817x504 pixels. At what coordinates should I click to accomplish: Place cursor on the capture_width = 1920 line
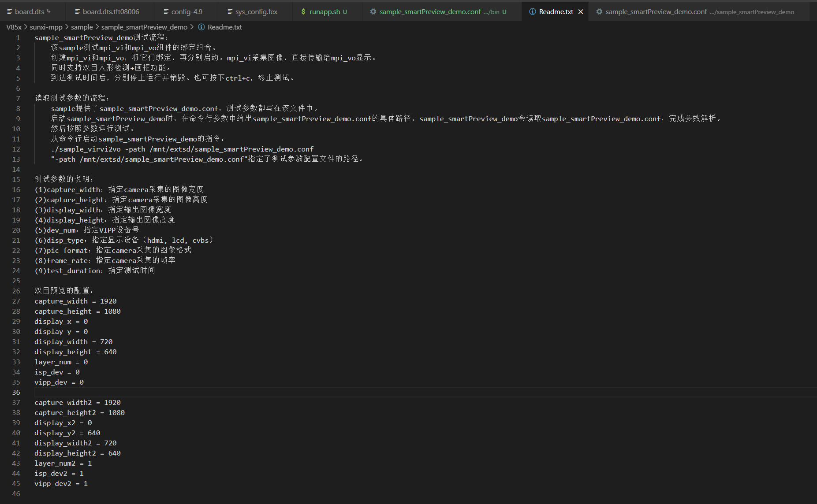coord(75,301)
